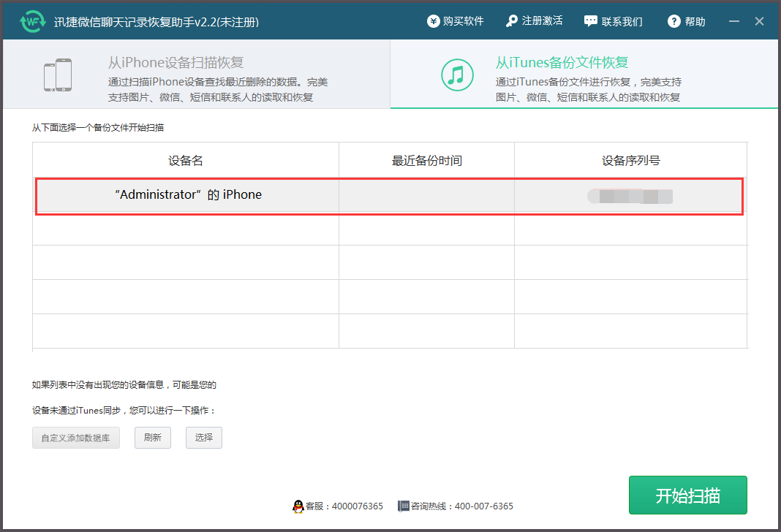781x532 pixels.
Task: Click the app logo in title bar
Action: pyautogui.click(x=32, y=20)
